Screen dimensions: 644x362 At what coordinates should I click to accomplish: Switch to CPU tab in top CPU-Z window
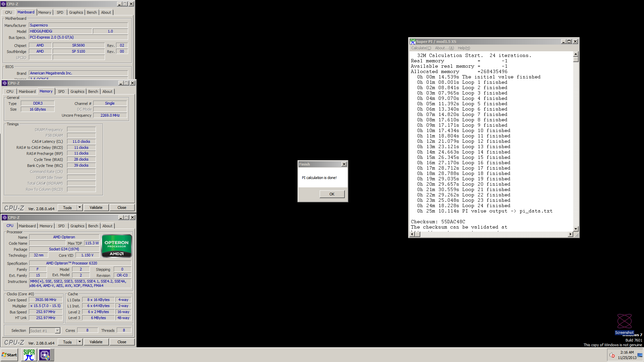click(x=9, y=12)
